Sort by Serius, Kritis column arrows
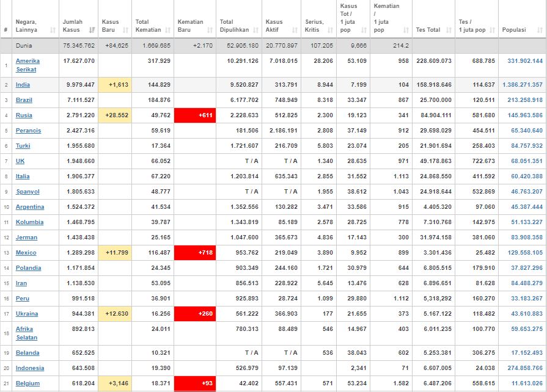Viewport: 547px width, 392px height. point(331,30)
